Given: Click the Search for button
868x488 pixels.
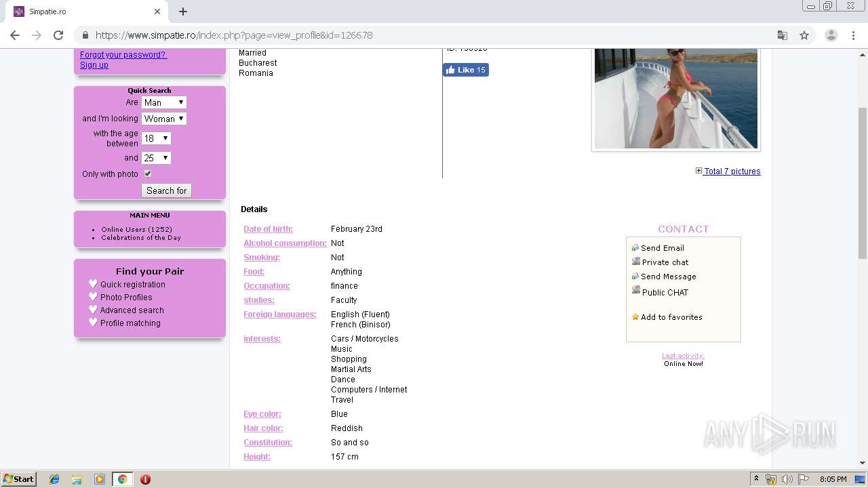Looking at the screenshot, I should click(166, 190).
